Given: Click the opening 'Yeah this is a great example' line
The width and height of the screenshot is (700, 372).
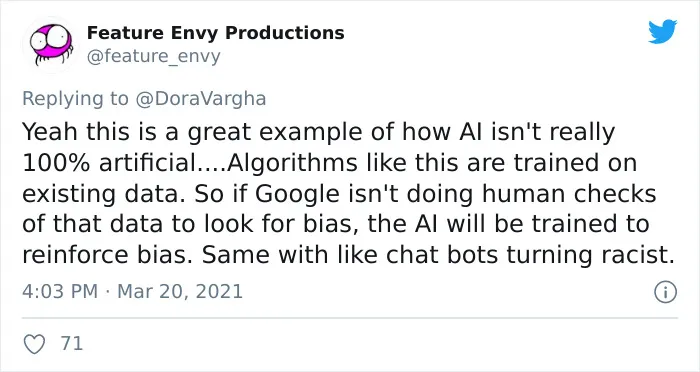Looking at the screenshot, I should tap(194, 133).
